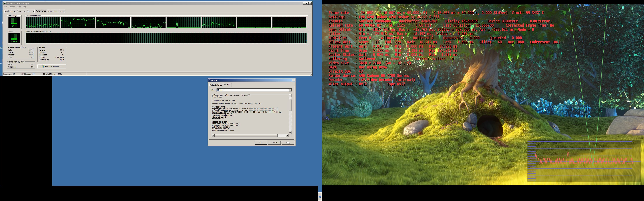Open the Options menu

pos(12,7)
